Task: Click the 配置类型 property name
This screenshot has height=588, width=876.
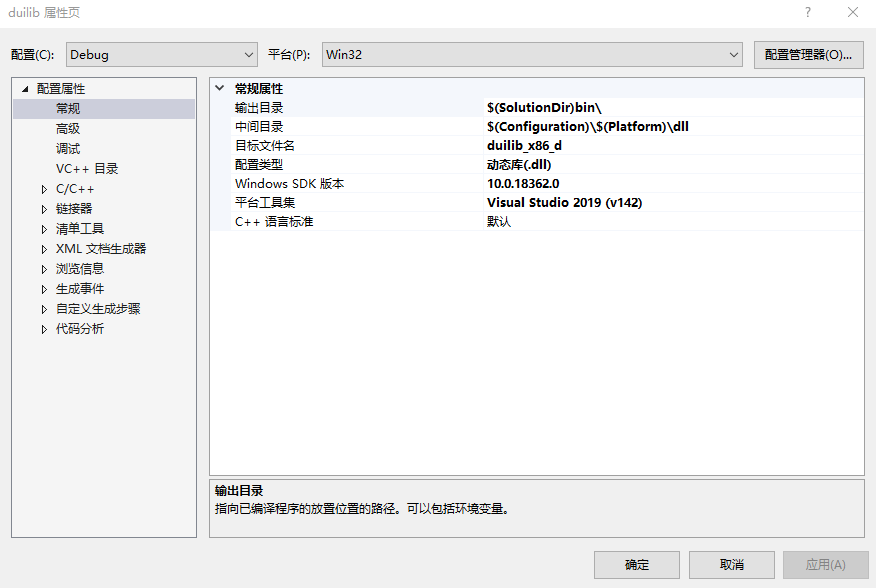Action: tap(259, 165)
